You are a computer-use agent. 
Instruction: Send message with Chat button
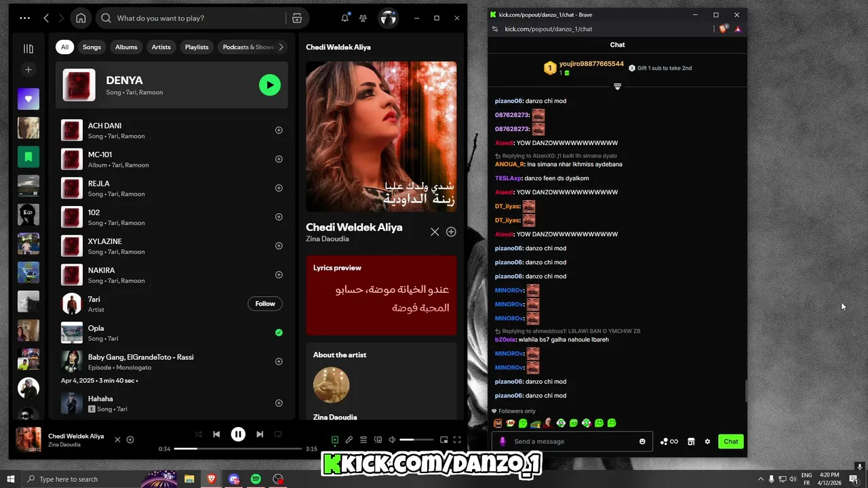[x=731, y=442]
